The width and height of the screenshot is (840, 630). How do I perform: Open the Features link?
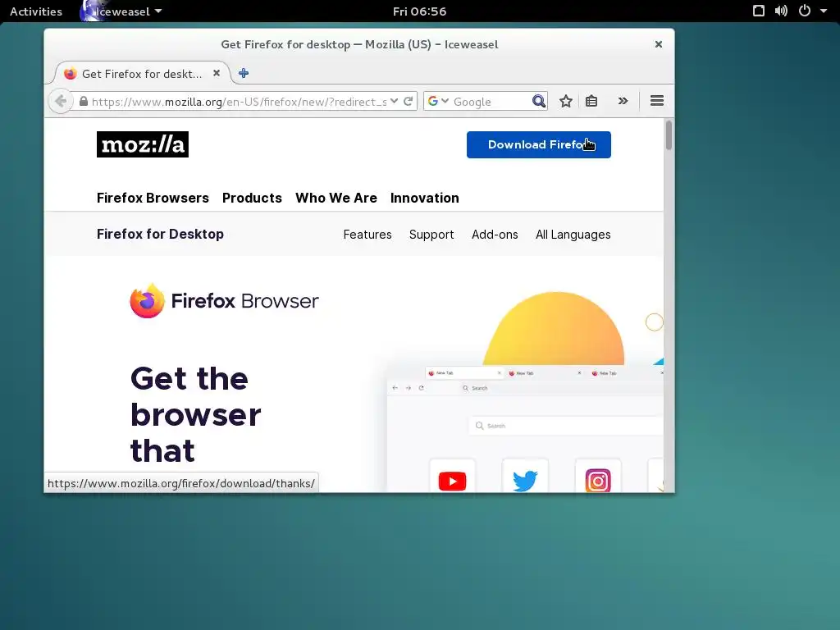367,235
